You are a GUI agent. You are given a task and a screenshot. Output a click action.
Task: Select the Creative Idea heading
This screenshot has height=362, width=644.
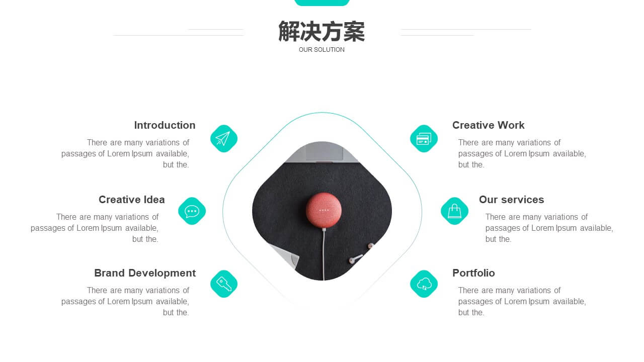pos(132,200)
